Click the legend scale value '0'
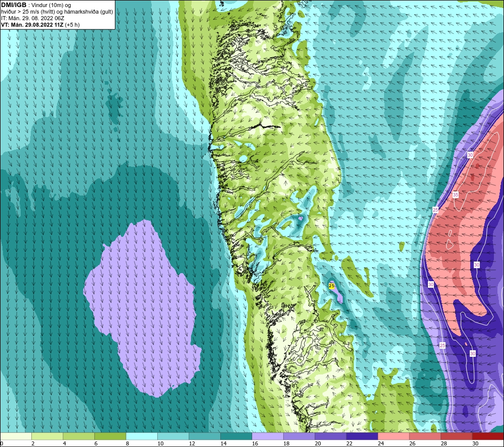 pyautogui.click(x=2, y=443)
